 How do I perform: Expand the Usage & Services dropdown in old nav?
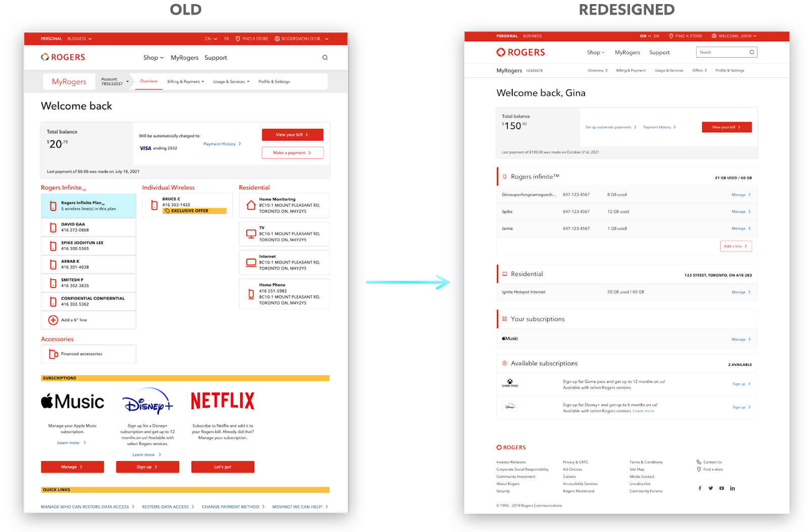pos(231,81)
